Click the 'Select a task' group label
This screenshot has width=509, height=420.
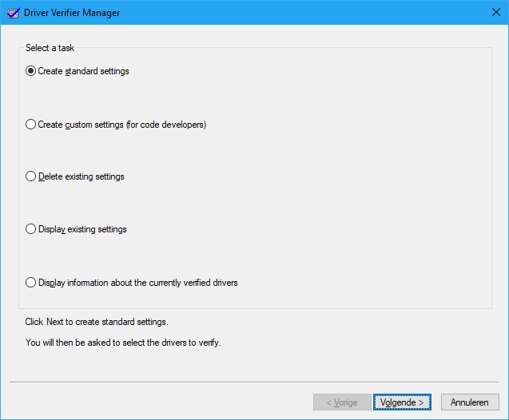tap(50, 48)
